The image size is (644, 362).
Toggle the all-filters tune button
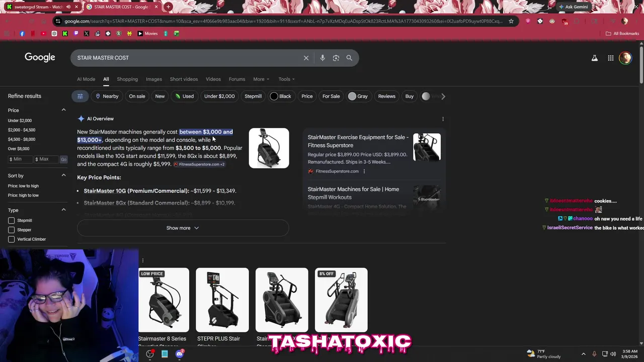coord(80,97)
